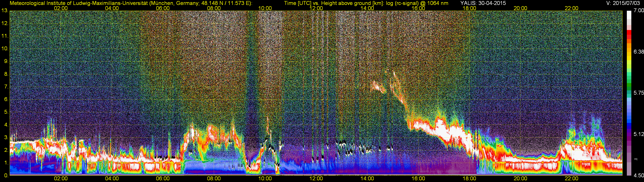The height and width of the screenshot is (182, 644).
Task: Click the 5.12 color scale value
Action: point(638,134)
